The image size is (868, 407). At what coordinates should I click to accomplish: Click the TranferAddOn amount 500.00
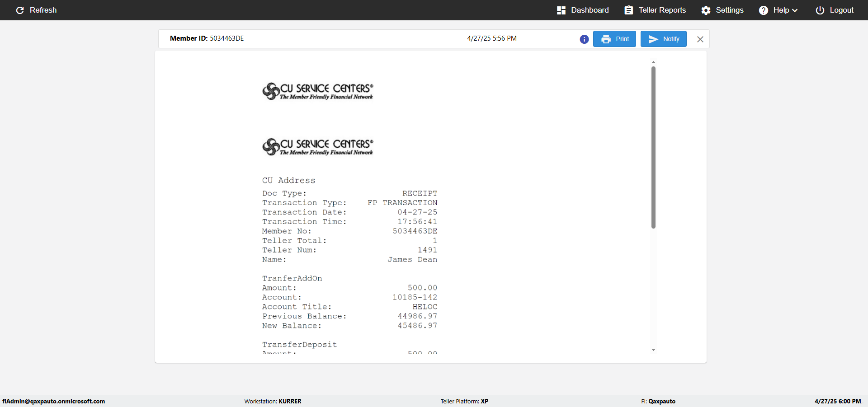point(423,288)
